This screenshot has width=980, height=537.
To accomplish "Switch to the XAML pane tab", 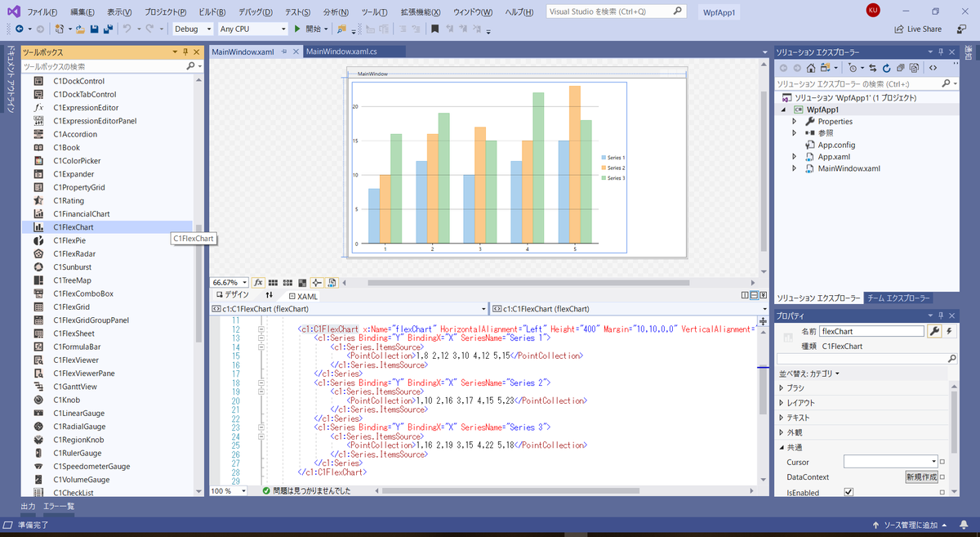I will (x=304, y=296).
